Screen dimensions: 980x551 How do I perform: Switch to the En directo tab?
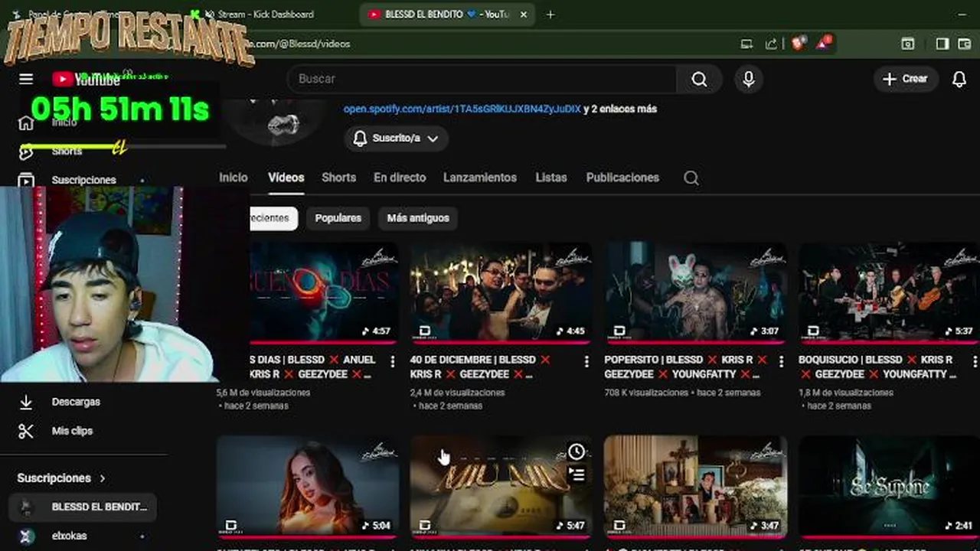point(400,178)
